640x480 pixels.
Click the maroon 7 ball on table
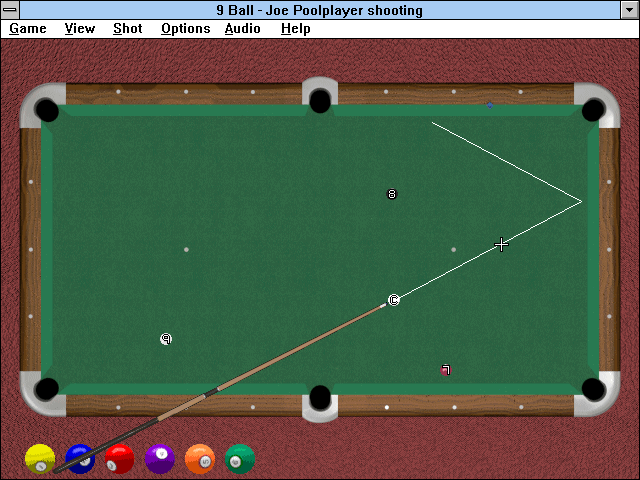pyautogui.click(x=446, y=370)
